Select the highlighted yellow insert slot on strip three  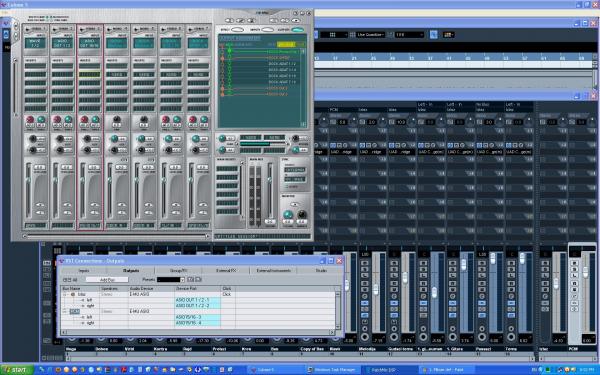[x=90, y=74]
